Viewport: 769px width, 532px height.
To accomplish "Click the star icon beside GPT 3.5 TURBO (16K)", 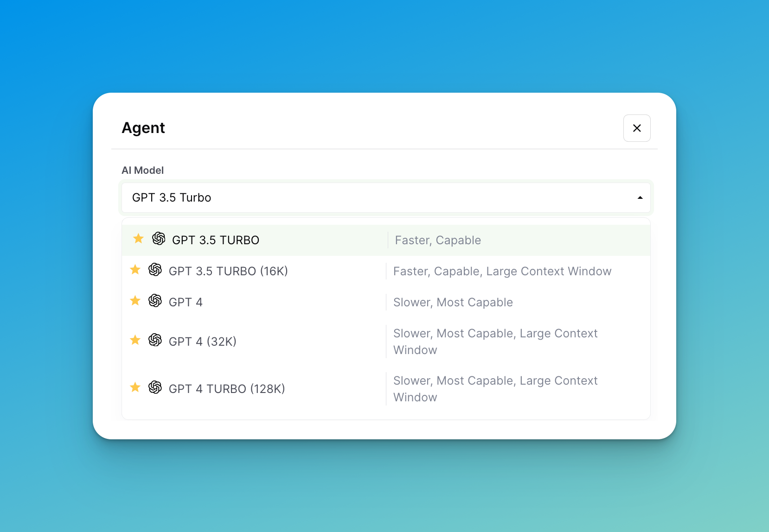I will pyautogui.click(x=135, y=270).
